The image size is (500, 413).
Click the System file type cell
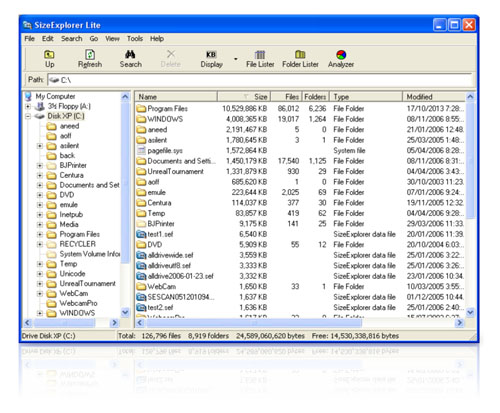point(349,151)
